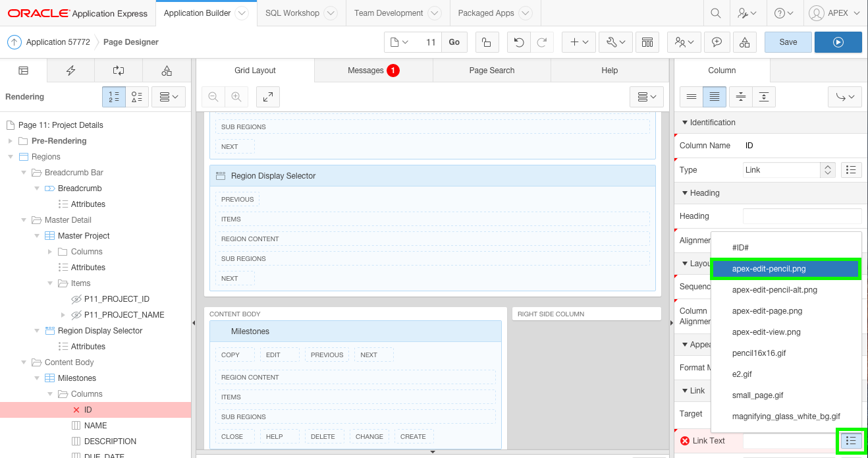Screen dimensions: 868x458
Task: Click the quick pick icon next to Type
Action: coord(851,170)
